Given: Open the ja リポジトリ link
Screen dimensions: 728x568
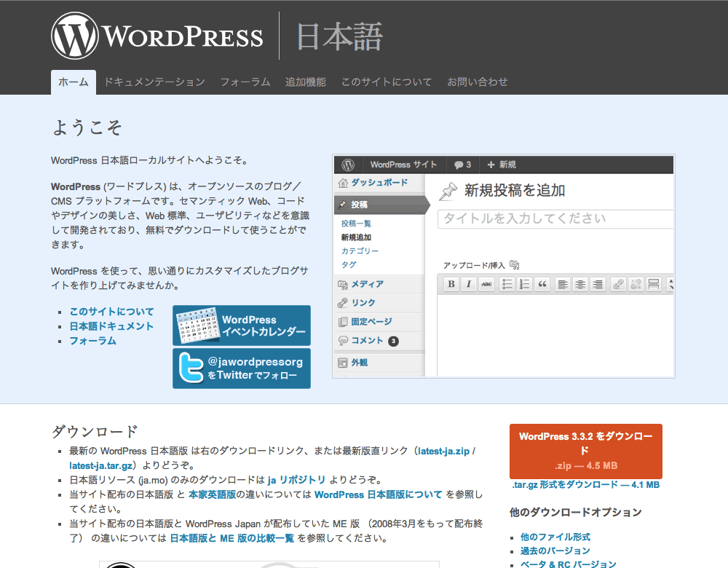Looking at the screenshot, I should pos(297,480).
